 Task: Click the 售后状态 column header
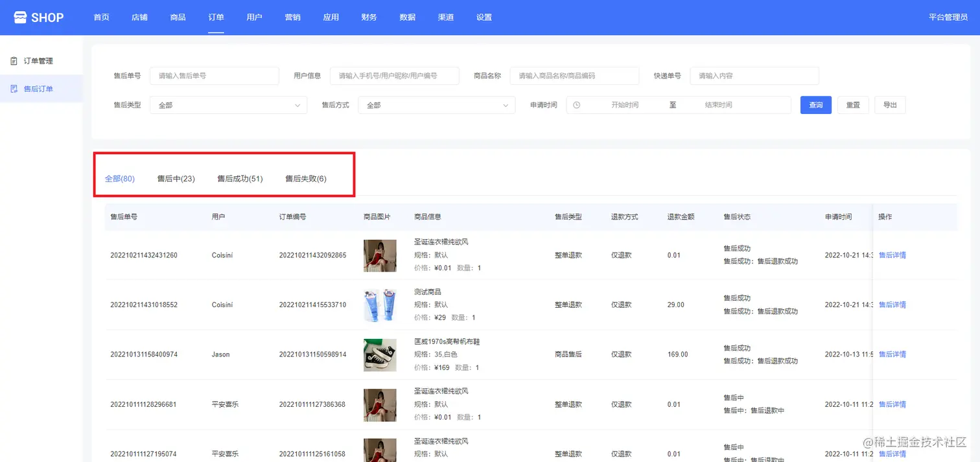[737, 216]
